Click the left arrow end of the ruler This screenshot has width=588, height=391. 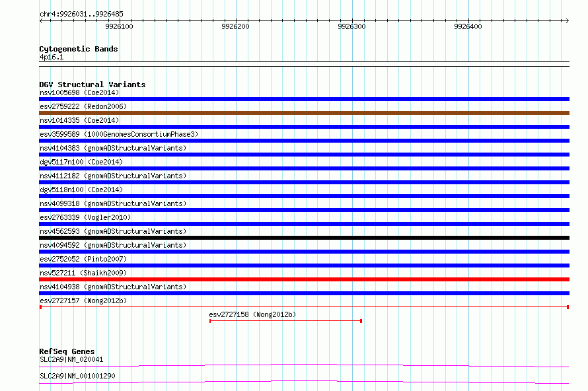coord(41,20)
